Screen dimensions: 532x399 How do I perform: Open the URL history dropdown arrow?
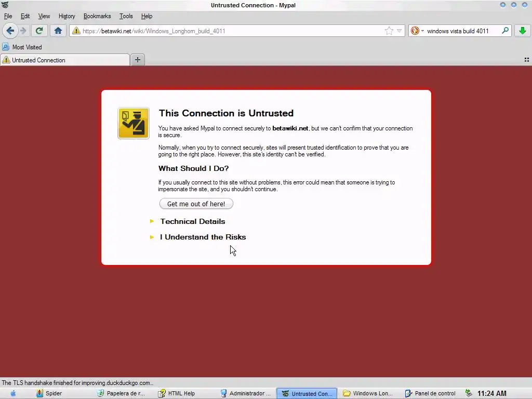(x=400, y=31)
